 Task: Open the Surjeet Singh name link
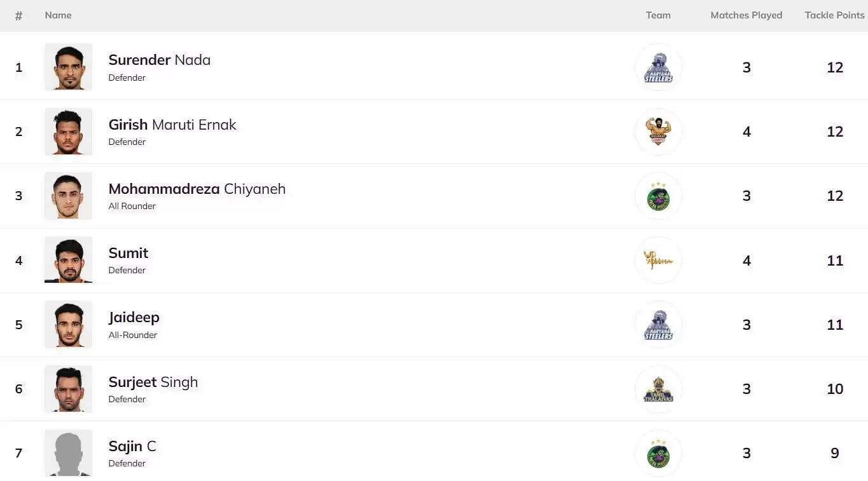[x=153, y=382]
